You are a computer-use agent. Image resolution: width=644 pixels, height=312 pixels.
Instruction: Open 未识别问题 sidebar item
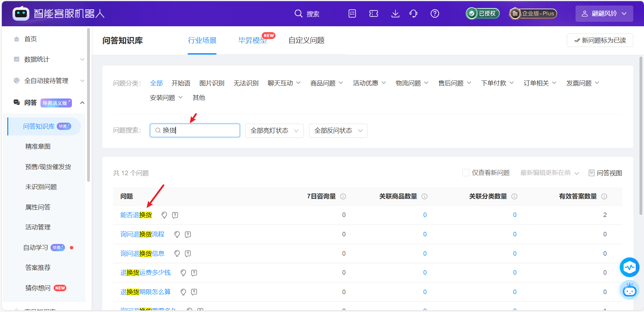[x=41, y=187]
